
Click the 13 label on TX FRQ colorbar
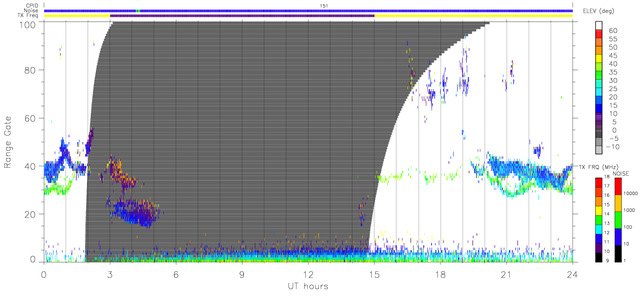[607, 223]
